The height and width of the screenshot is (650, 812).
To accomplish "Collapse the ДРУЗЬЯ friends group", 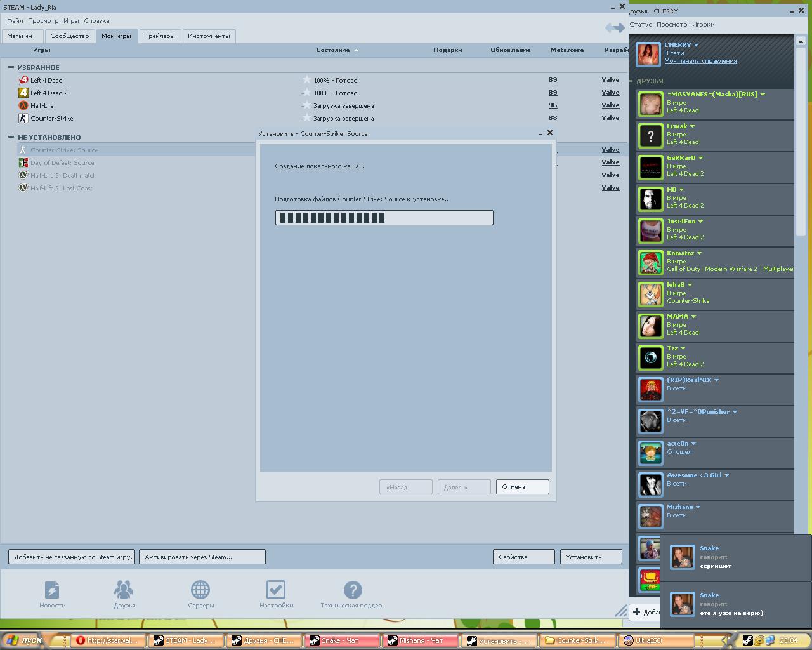I will pyautogui.click(x=632, y=81).
